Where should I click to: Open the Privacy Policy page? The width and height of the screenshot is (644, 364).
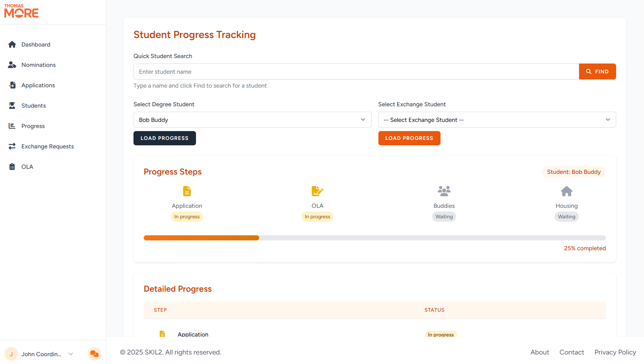(x=615, y=352)
